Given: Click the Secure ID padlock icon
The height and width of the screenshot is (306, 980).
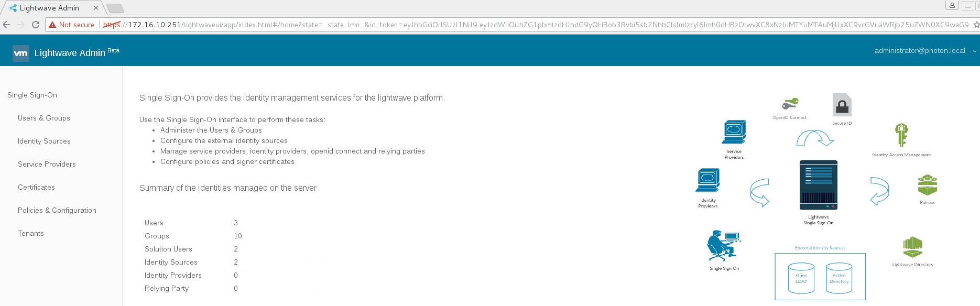Looking at the screenshot, I should pos(842,105).
